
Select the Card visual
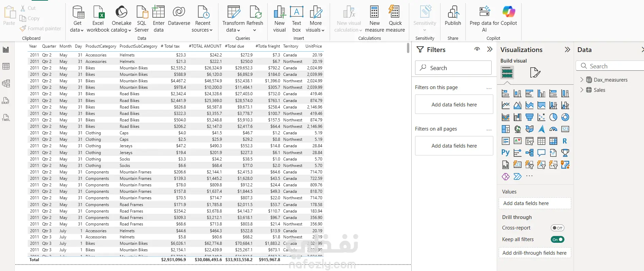(565, 129)
